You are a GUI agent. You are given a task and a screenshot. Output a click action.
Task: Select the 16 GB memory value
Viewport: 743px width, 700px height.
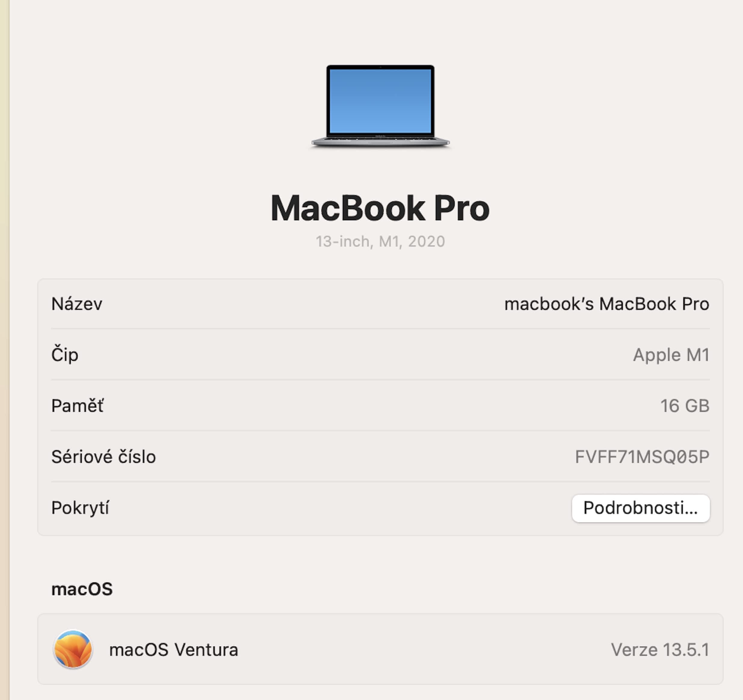point(685,406)
